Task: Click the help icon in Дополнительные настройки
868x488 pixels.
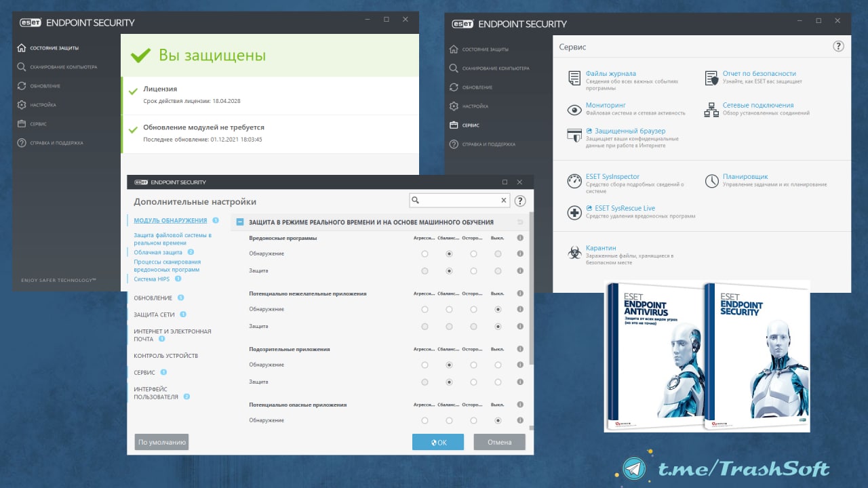Action: pyautogui.click(x=520, y=201)
